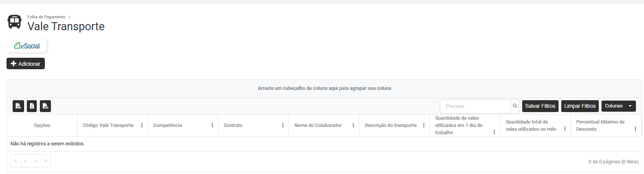Go to last page arrow

(x=45, y=161)
